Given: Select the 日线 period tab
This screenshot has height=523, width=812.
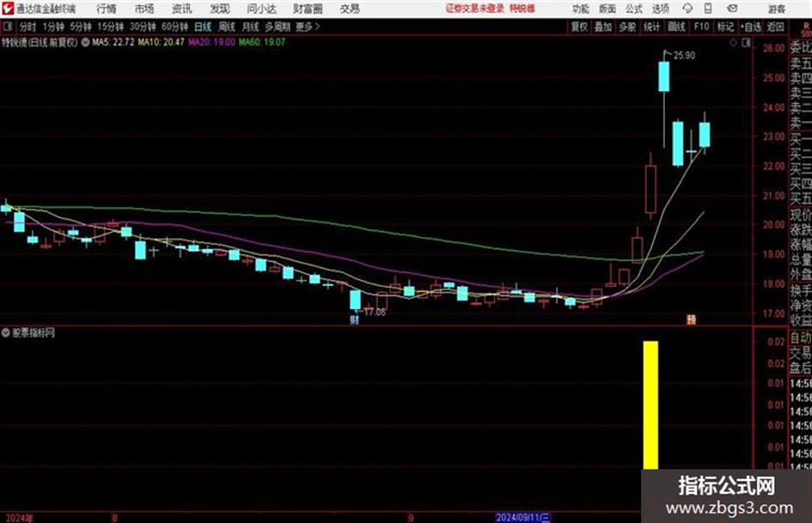Looking at the screenshot, I should pos(203,27).
